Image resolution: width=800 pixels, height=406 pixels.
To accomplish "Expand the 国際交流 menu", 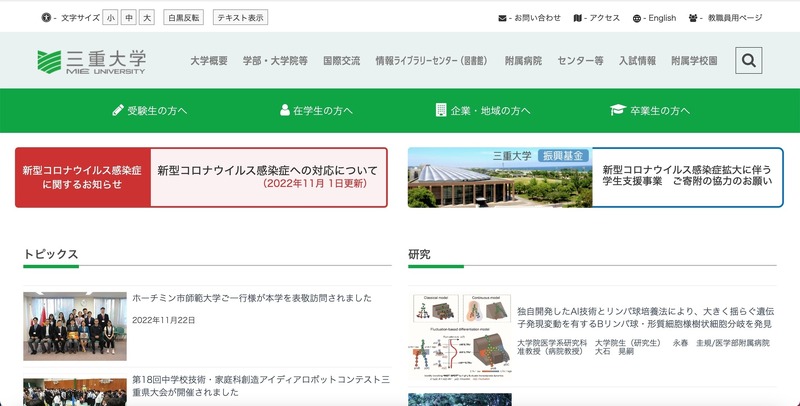I will tap(341, 61).
